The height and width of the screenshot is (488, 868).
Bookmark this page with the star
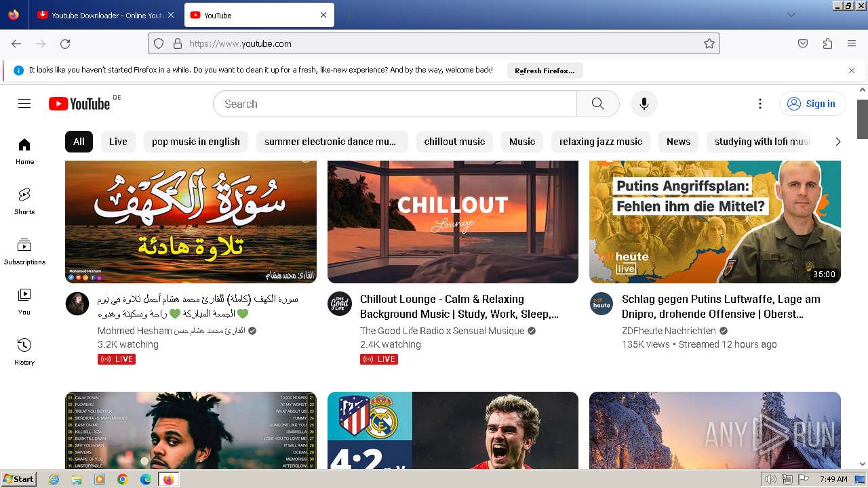[x=709, y=43]
